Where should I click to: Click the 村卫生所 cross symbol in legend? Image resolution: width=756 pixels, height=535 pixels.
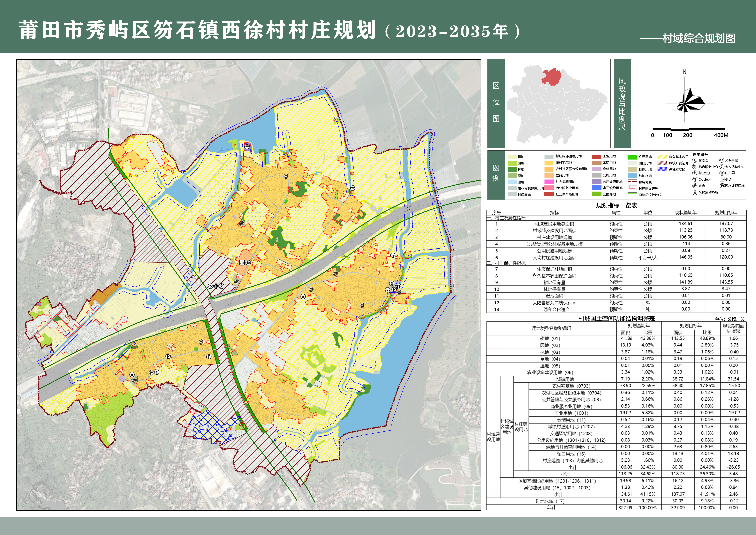(x=695, y=173)
